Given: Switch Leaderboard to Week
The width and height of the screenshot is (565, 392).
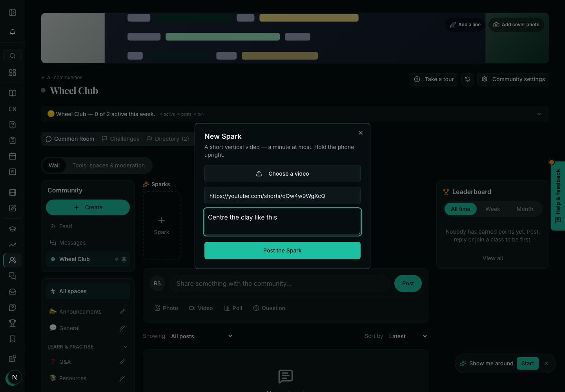Looking at the screenshot, I should 493,209.
